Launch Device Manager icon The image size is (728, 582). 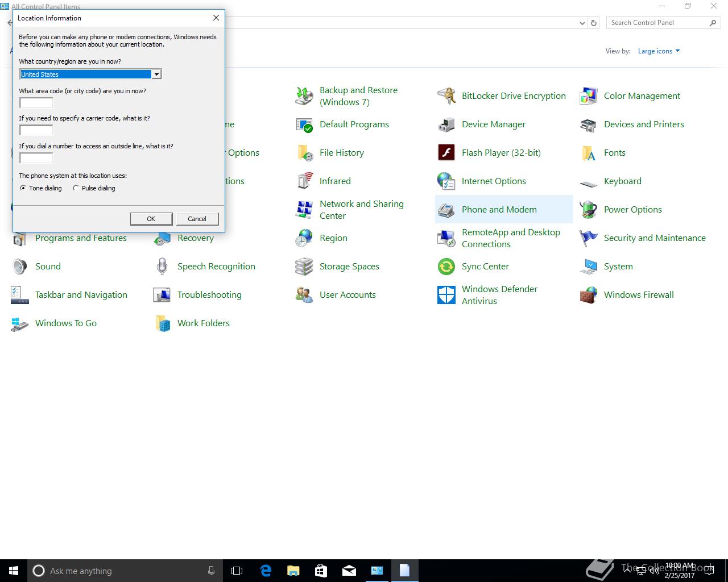(446, 124)
